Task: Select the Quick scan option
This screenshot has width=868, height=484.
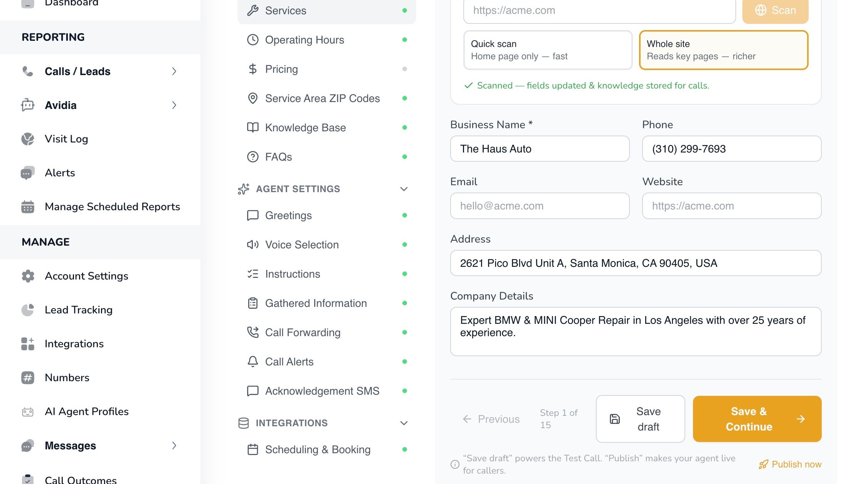Action: [x=548, y=50]
